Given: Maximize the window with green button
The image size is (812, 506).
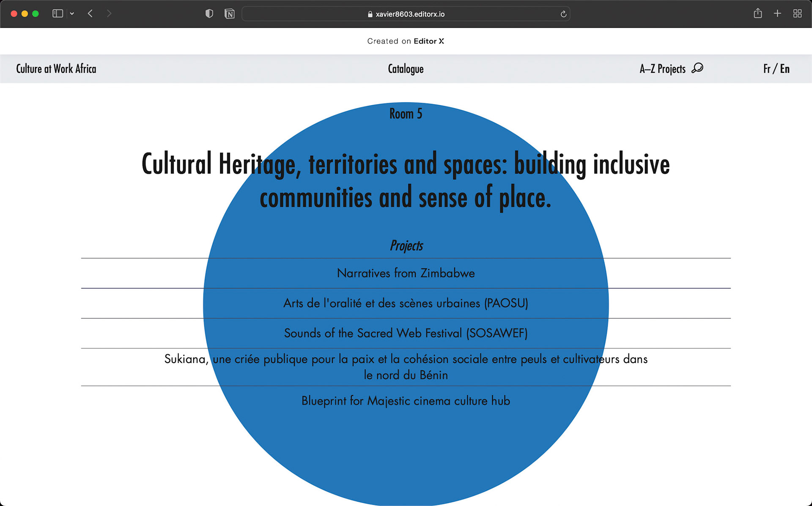Looking at the screenshot, I should (x=36, y=14).
